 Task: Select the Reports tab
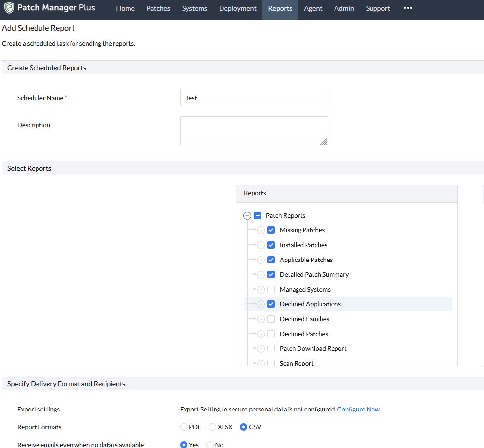pos(280,9)
